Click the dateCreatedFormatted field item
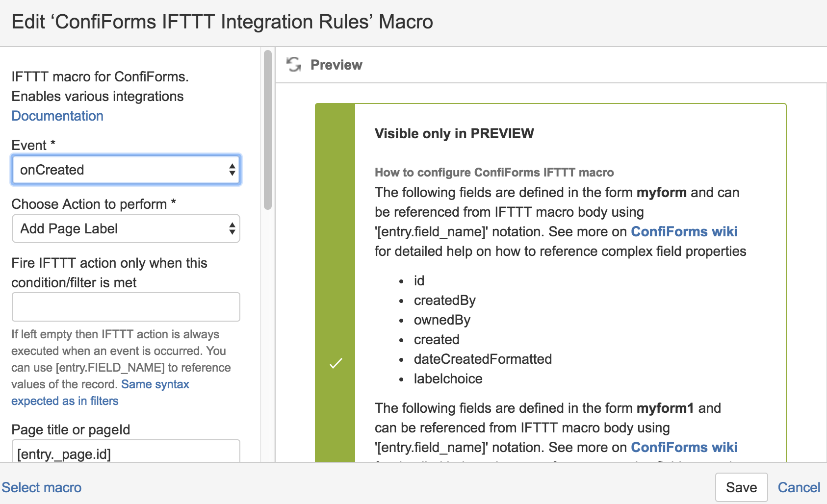This screenshot has width=827, height=504. [483, 359]
